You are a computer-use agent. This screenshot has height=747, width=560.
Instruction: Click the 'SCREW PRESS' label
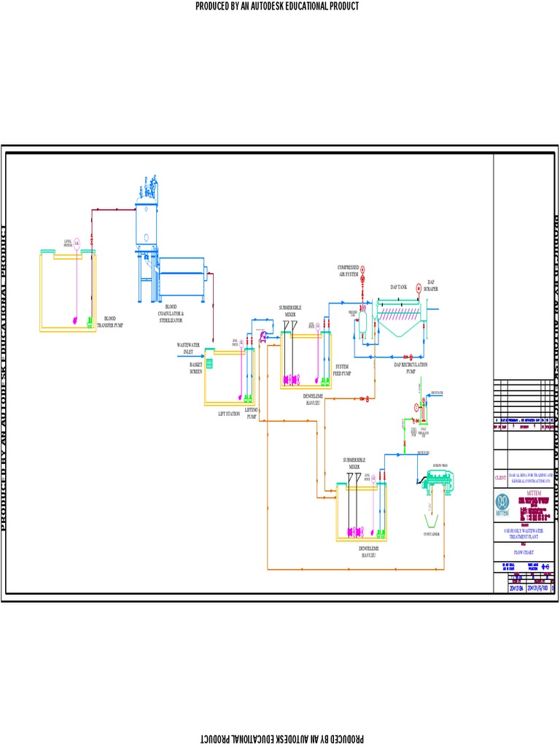(x=440, y=465)
